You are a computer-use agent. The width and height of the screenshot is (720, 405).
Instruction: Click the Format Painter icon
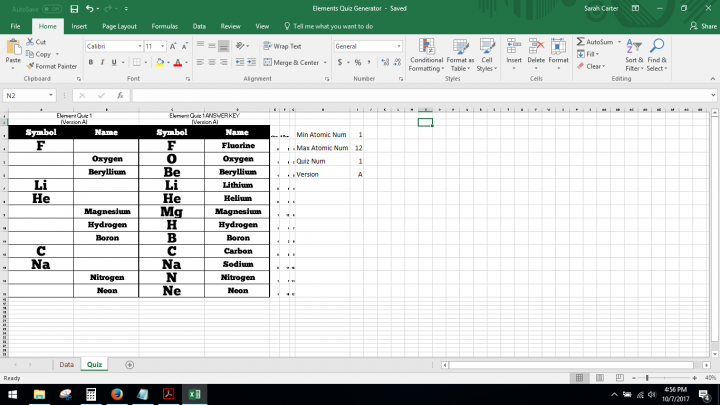pyautogui.click(x=30, y=66)
